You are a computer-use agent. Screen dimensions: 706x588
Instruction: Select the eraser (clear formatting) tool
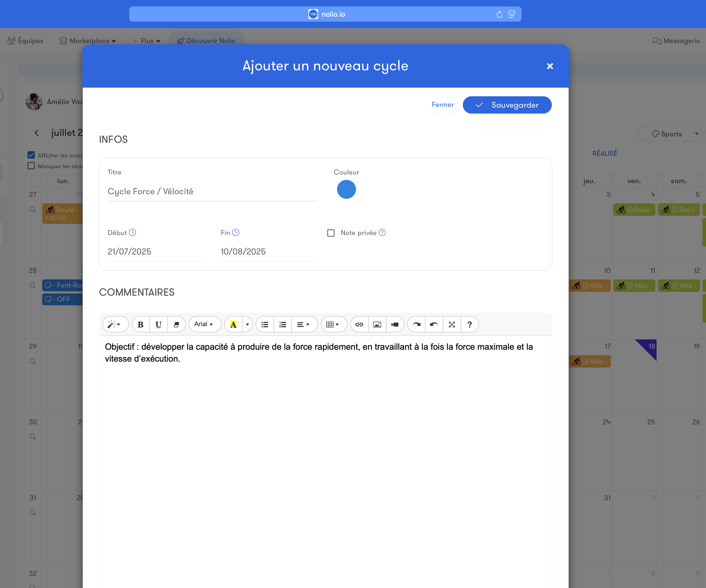coord(176,324)
